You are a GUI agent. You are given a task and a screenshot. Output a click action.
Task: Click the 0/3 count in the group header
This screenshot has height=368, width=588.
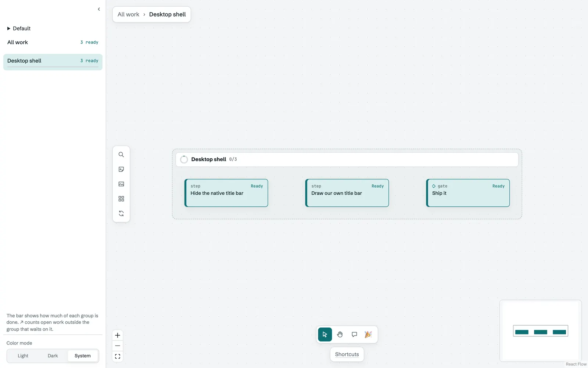pyautogui.click(x=233, y=159)
